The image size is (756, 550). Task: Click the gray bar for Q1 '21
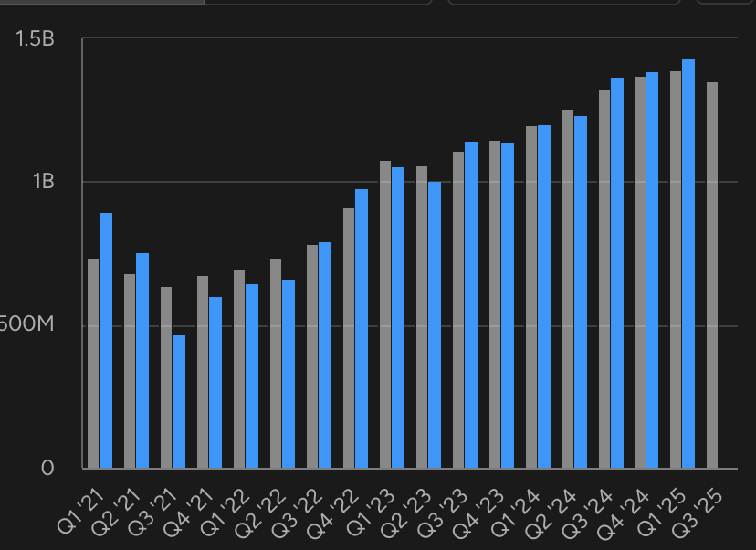point(93,364)
